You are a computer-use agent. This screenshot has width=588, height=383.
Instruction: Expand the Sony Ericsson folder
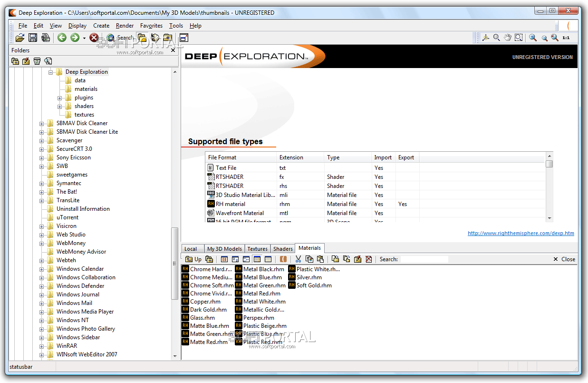[x=42, y=157]
